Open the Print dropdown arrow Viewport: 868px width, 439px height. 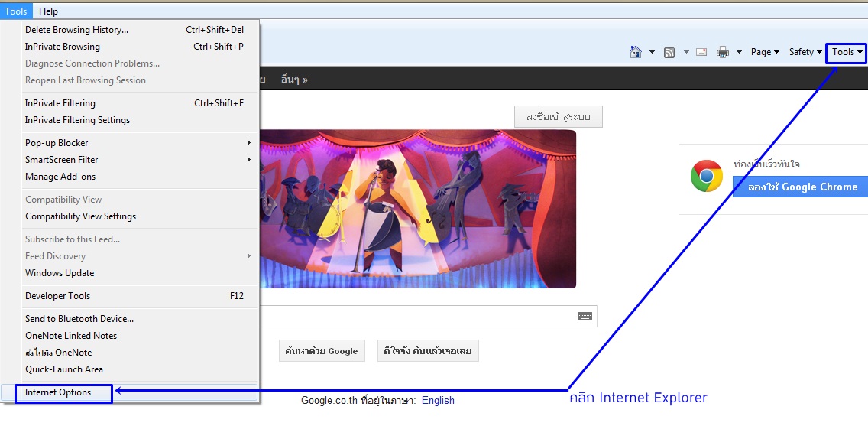click(739, 52)
